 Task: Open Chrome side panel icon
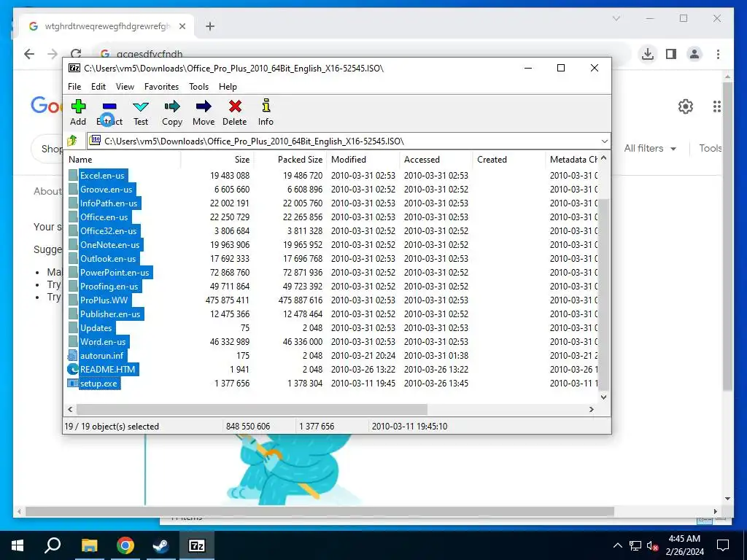click(x=671, y=54)
